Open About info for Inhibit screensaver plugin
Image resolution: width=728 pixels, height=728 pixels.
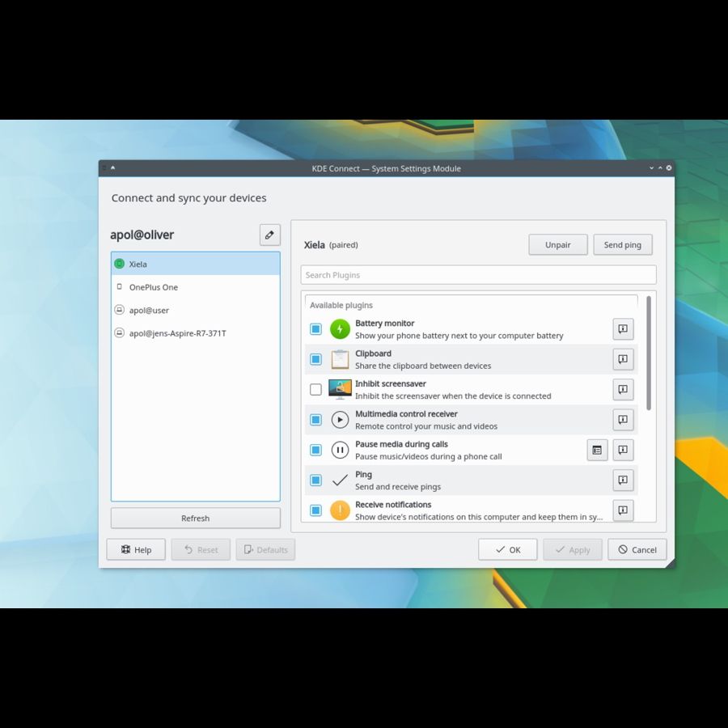click(x=623, y=390)
